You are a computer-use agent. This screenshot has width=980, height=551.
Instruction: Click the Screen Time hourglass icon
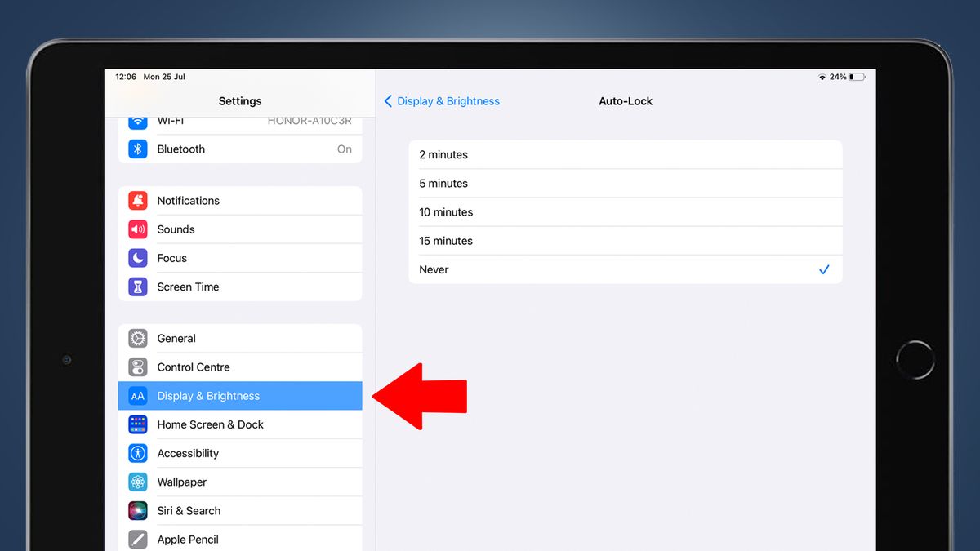(137, 287)
